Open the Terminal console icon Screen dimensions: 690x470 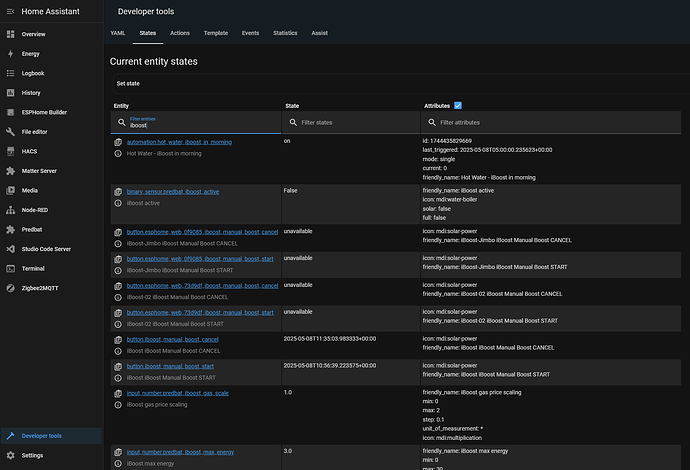click(x=11, y=268)
